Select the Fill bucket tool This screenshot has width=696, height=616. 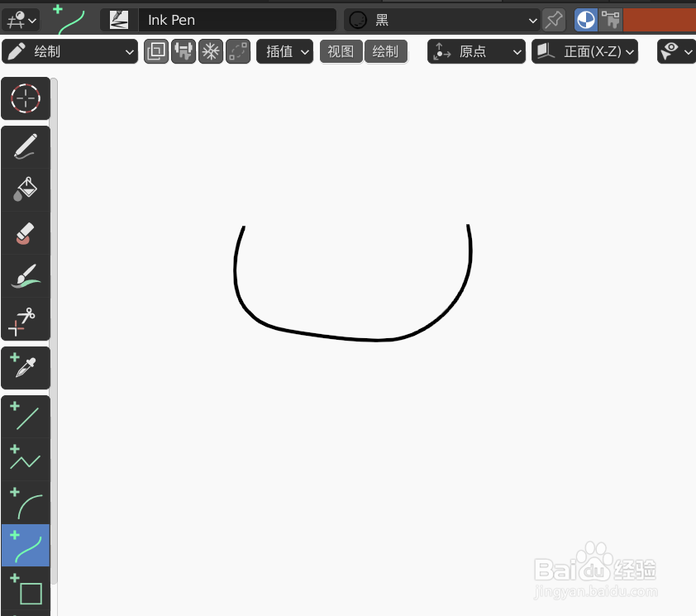tap(25, 189)
